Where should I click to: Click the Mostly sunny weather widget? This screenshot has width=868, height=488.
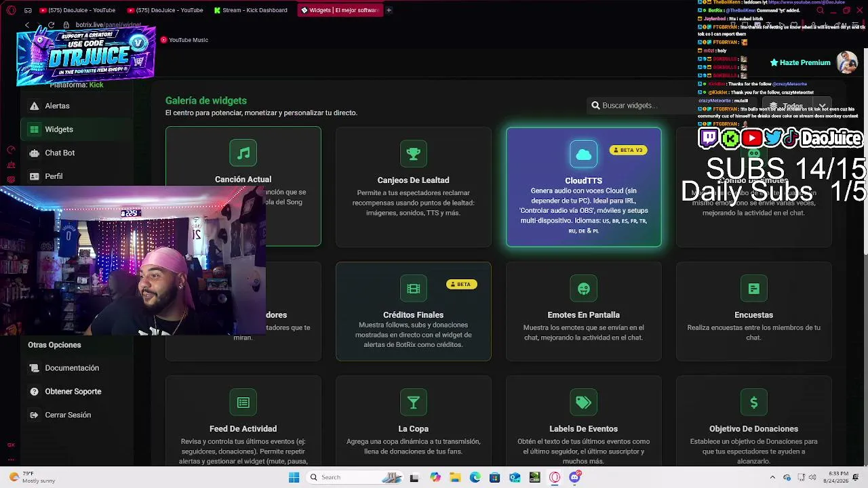(x=31, y=477)
